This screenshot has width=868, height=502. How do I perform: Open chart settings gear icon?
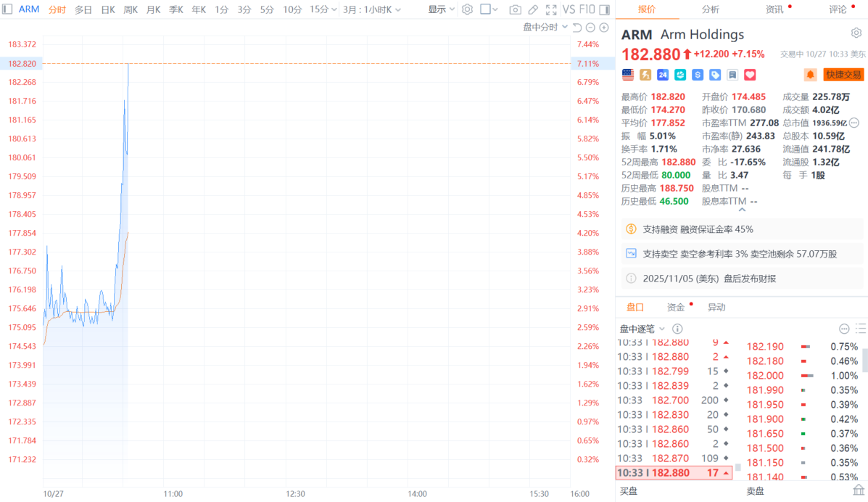[x=468, y=9]
